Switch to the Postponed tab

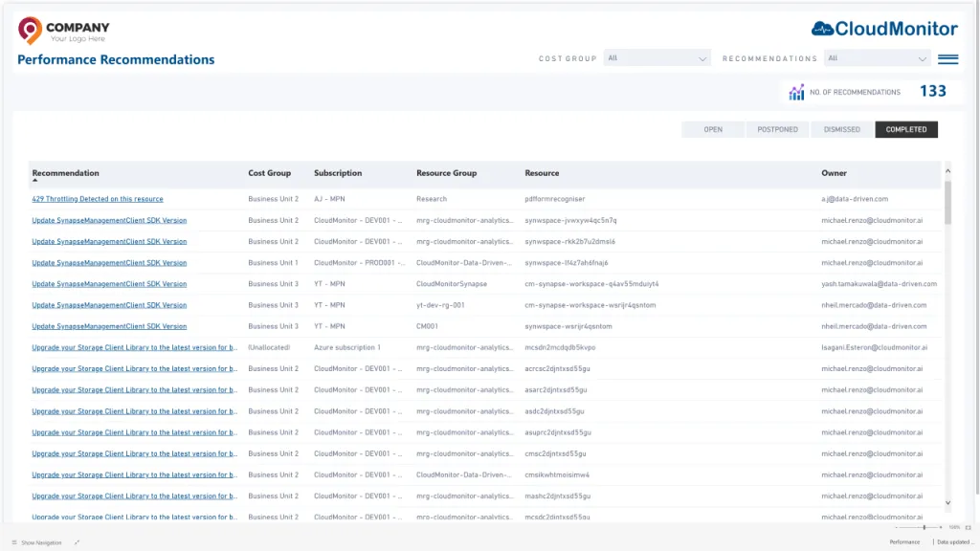[x=777, y=129]
